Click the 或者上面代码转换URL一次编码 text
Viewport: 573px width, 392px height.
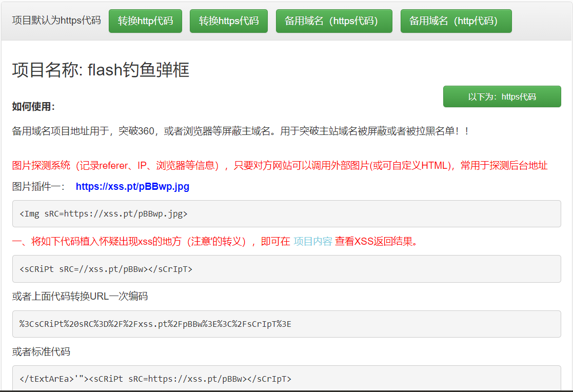click(80, 296)
